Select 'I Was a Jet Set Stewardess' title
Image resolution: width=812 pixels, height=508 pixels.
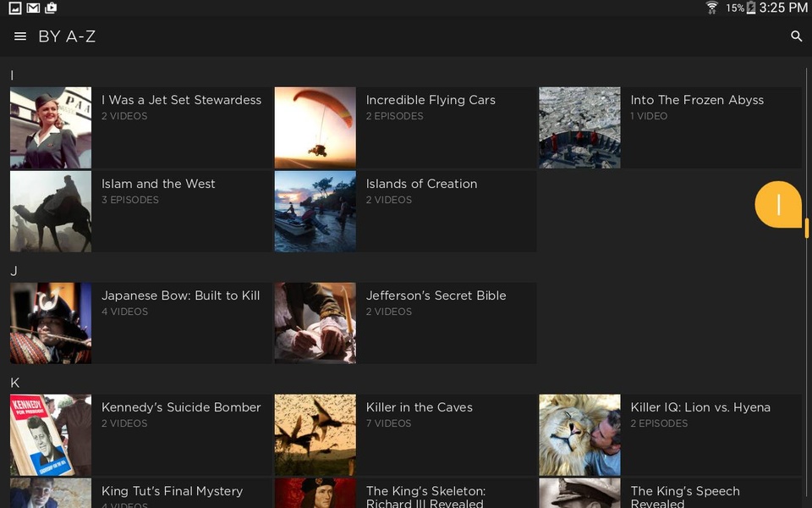[x=181, y=100]
